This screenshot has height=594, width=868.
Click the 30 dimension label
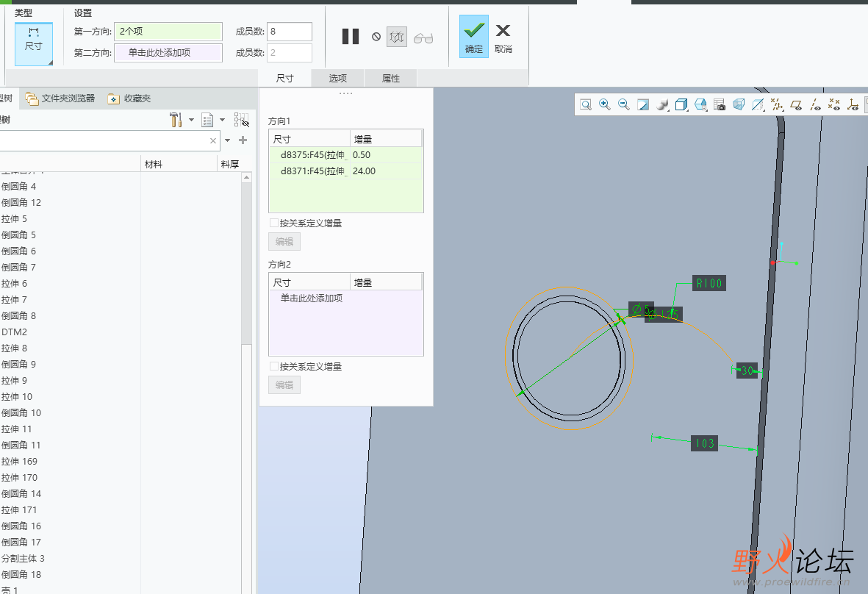click(747, 371)
